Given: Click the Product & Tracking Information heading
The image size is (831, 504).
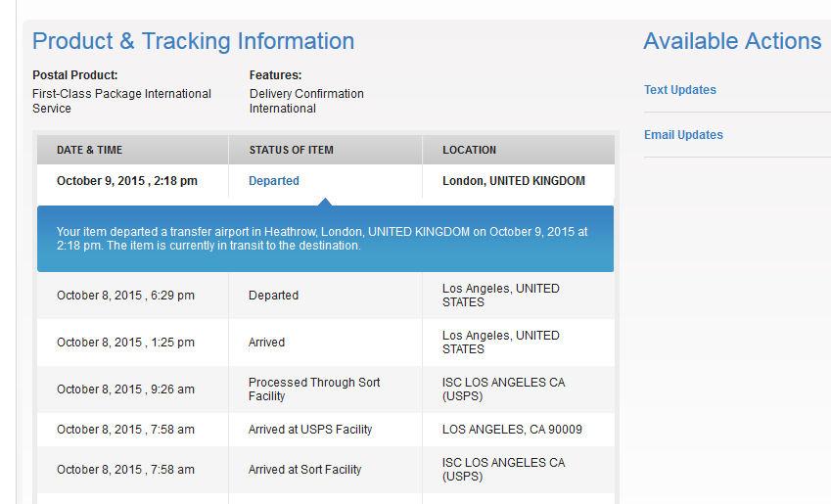Looking at the screenshot, I should pos(194,41).
